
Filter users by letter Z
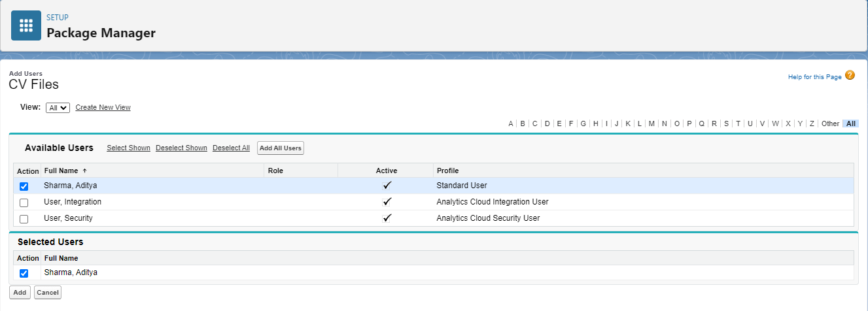tap(812, 123)
